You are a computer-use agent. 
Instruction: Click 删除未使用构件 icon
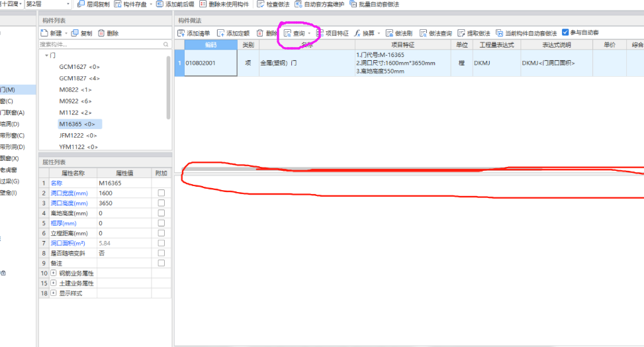(203, 4)
